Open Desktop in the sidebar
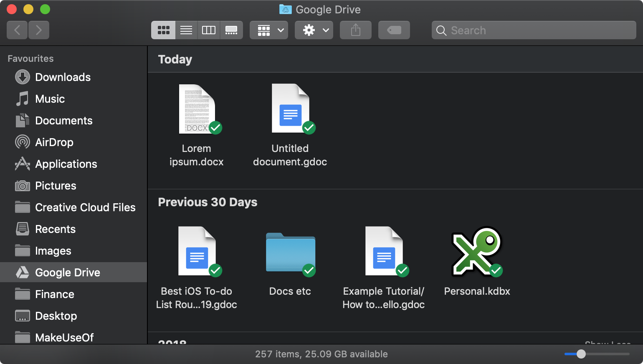 coord(73,316)
